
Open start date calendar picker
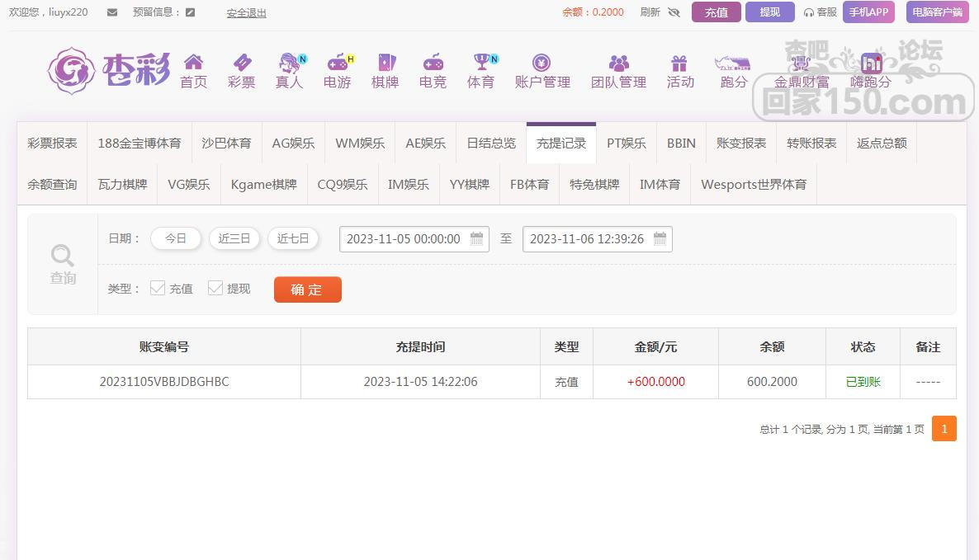click(x=476, y=239)
